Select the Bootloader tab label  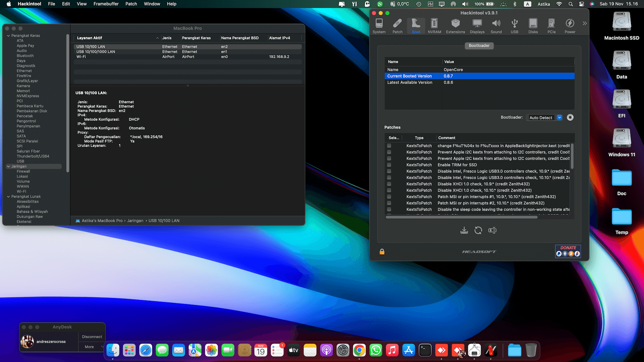point(479,46)
